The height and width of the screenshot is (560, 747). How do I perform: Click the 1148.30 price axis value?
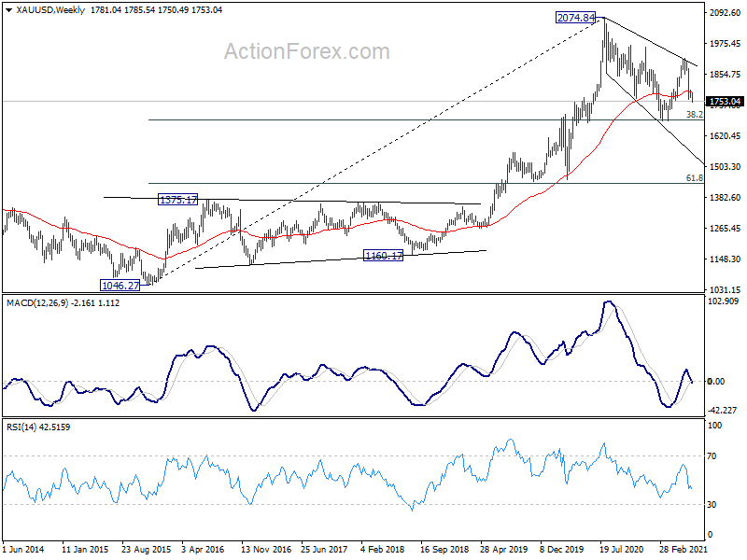(x=726, y=259)
